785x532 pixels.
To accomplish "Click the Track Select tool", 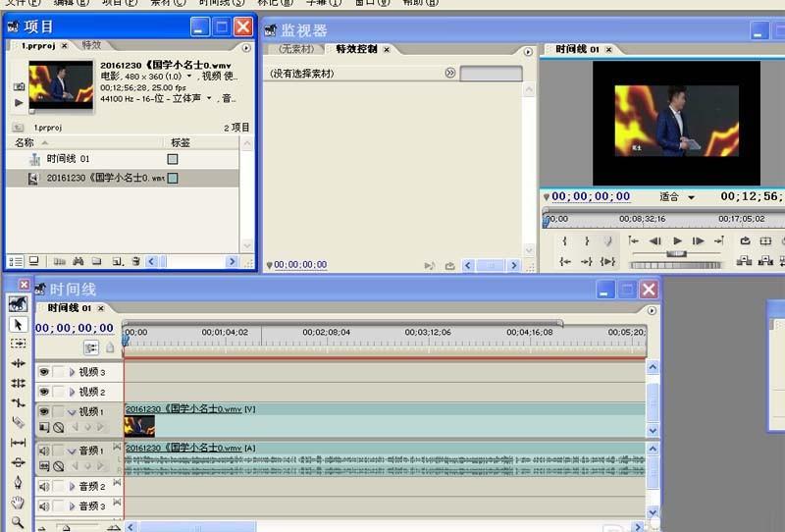I will point(18,344).
